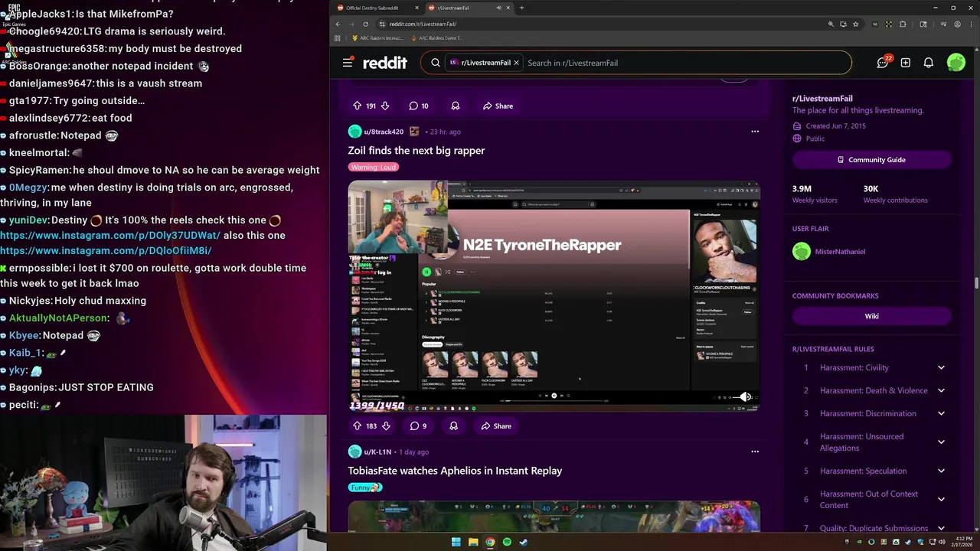Create a new Reddit post via plus icon
The width and height of the screenshot is (980, 551).
click(906, 63)
